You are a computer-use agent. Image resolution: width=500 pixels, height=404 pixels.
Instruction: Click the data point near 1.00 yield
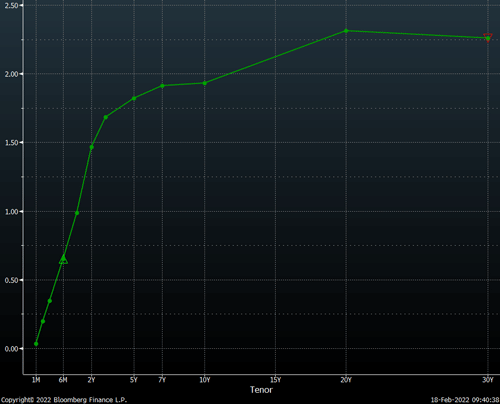pos(77,213)
